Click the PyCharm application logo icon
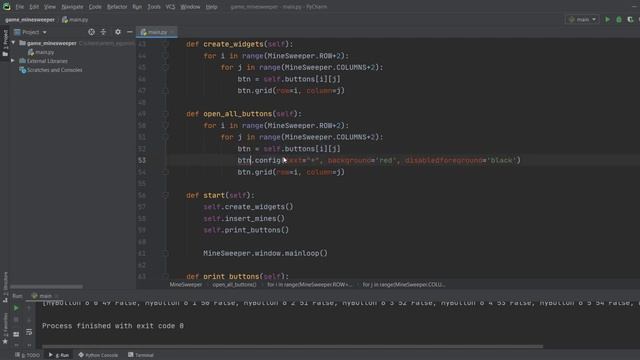 (7, 7)
